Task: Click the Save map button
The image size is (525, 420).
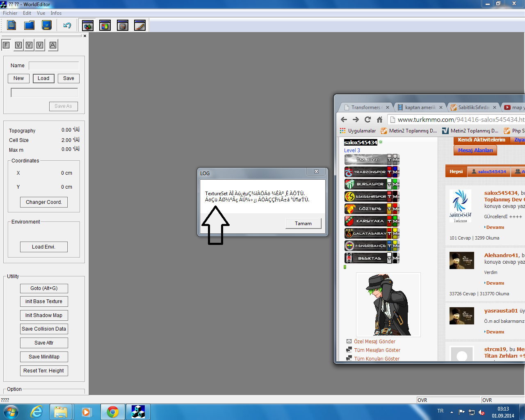Action: [68, 78]
